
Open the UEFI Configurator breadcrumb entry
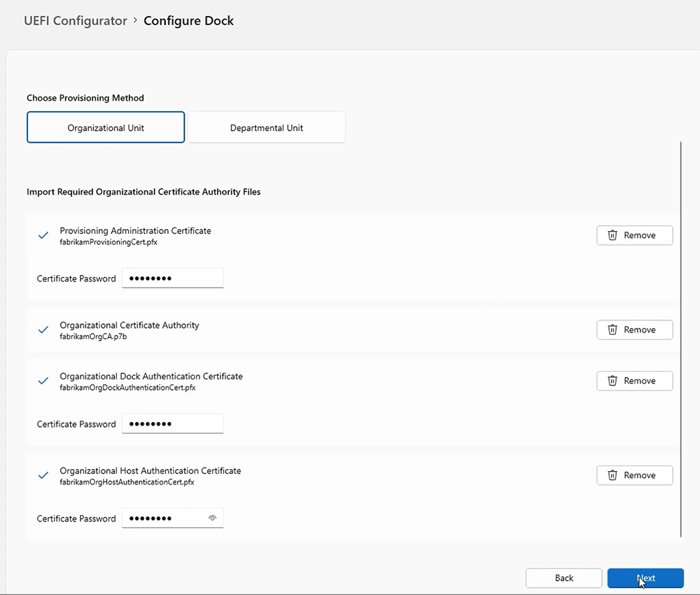tap(75, 21)
